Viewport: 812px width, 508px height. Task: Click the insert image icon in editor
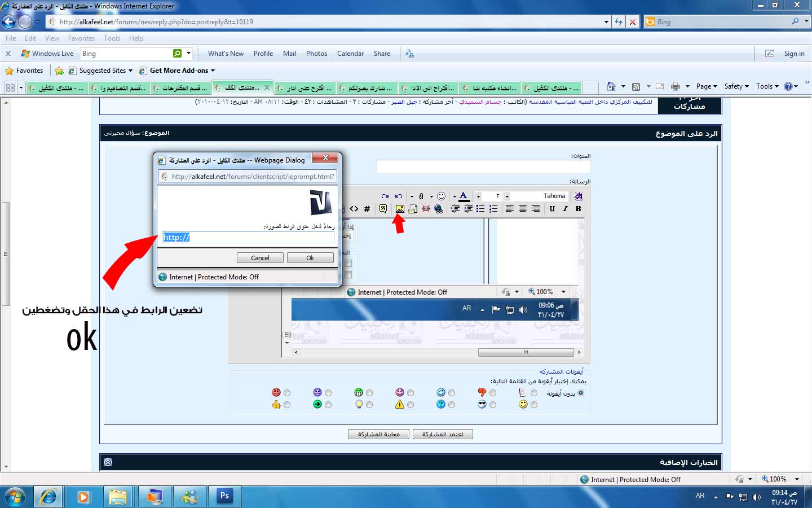400,209
